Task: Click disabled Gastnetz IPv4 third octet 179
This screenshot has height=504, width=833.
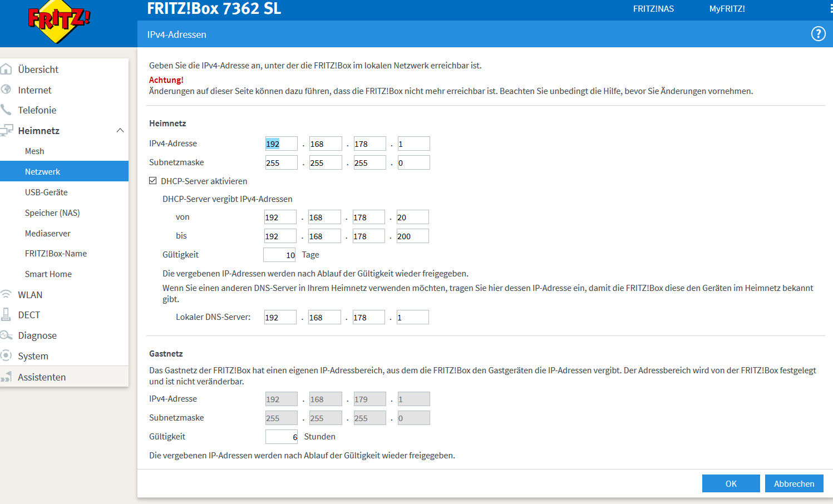Action: 369,399
